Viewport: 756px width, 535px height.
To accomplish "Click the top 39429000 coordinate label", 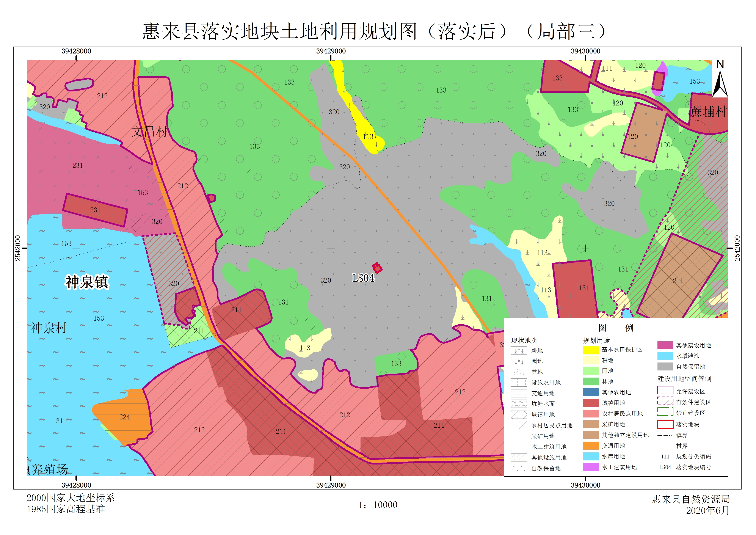I will [x=331, y=51].
